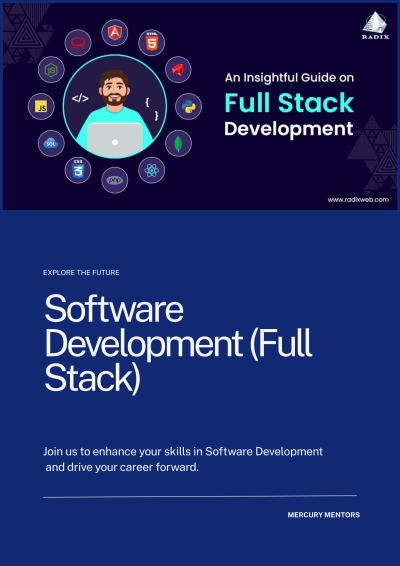Screen dimensions: 400x566
Task: Click the Angular logo icon
Action: (x=114, y=33)
